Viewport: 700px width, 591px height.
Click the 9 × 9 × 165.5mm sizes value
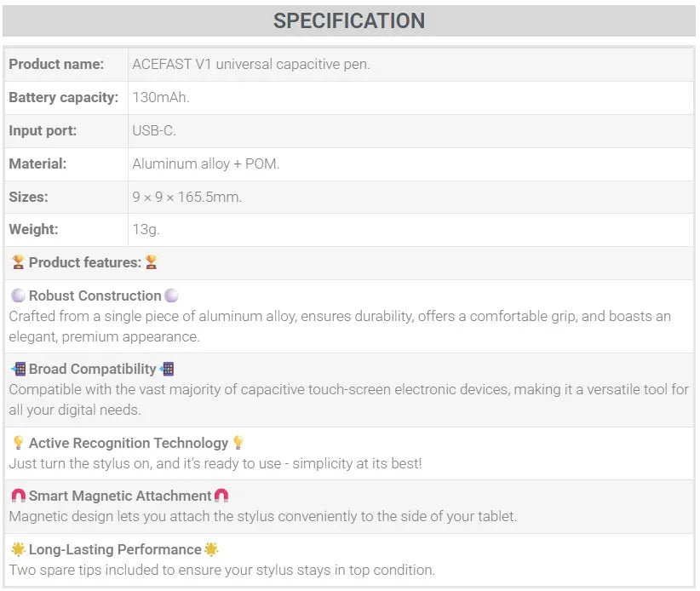(x=187, y=197)
